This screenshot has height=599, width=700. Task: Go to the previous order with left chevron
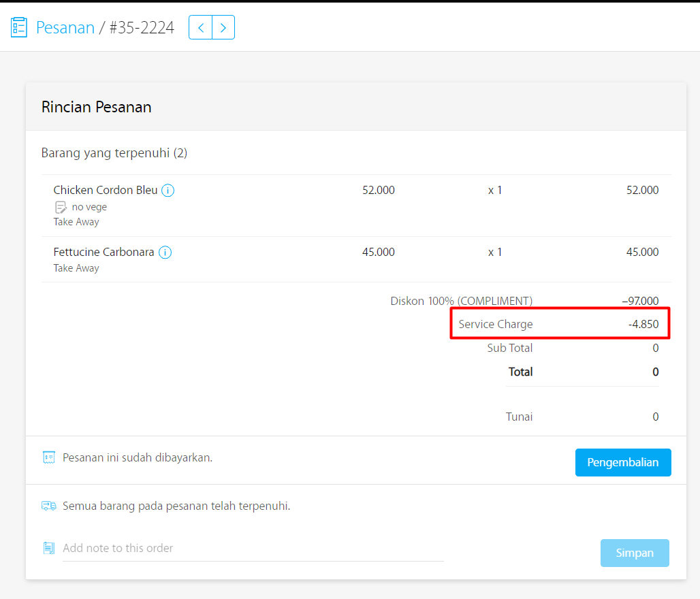[x=200, y=28]
